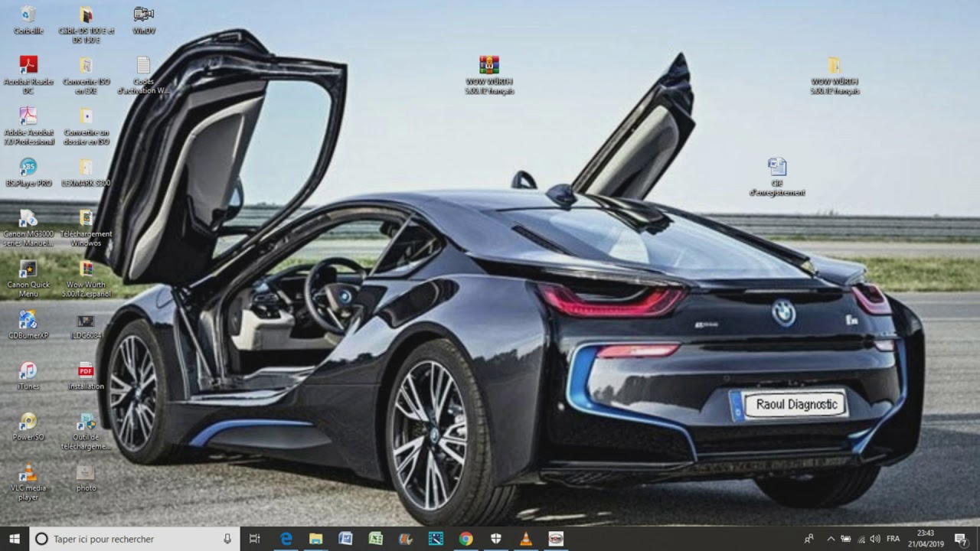
Task: Click the Taper ici pour rechercher search box
Action: tap(135, 539)
